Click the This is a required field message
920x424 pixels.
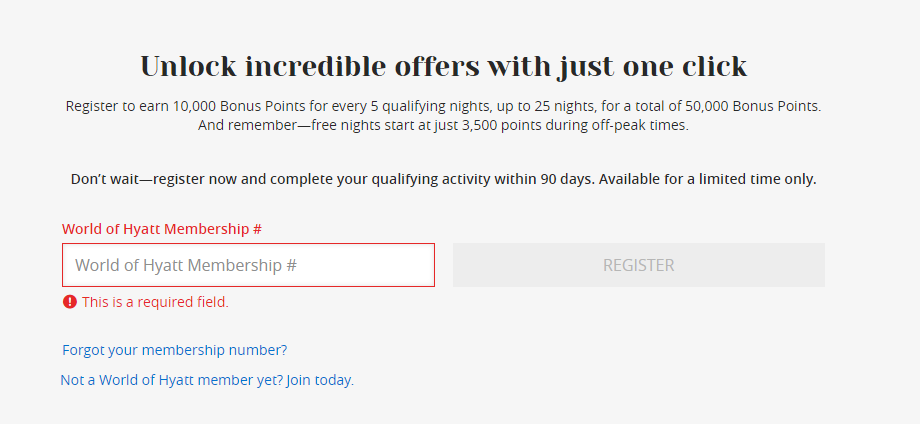pyautogui.click(x=155, y=302)
